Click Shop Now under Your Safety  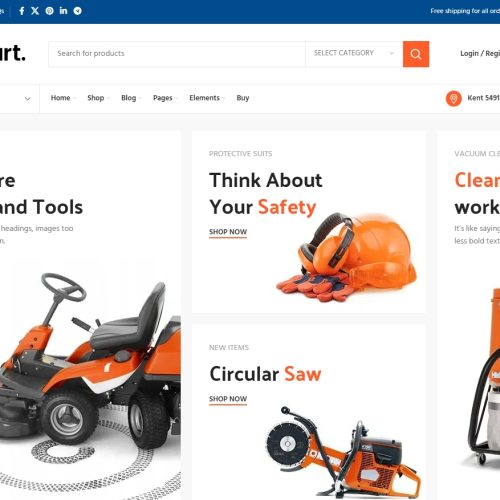[228, 232]
